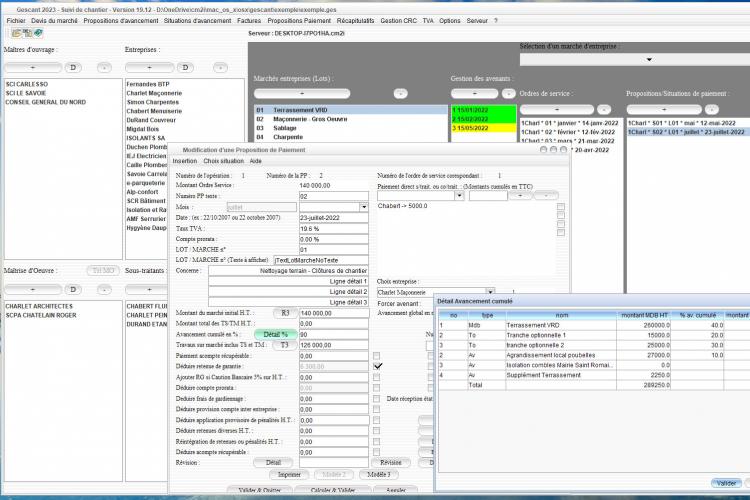This screenshot has width=750, height=500.
Task: Add an avenant with Gestion des avenants plus
Action: pos(474,93)
